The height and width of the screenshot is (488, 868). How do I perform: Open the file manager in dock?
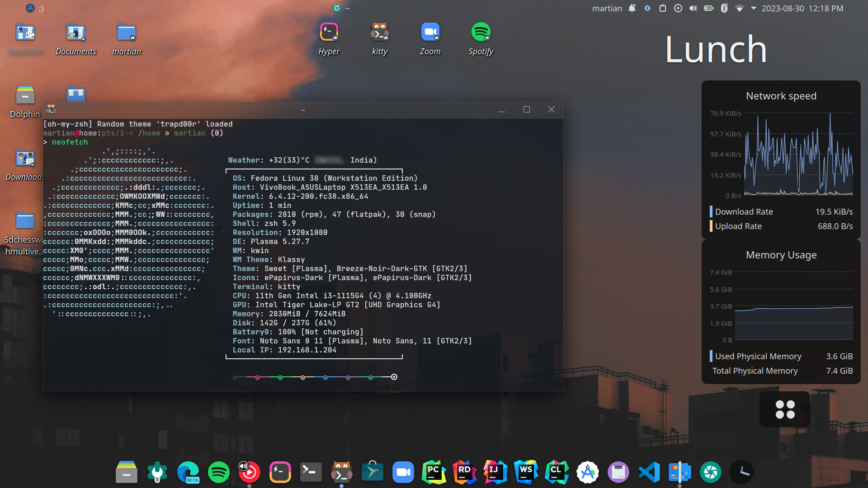click(126, 472)
